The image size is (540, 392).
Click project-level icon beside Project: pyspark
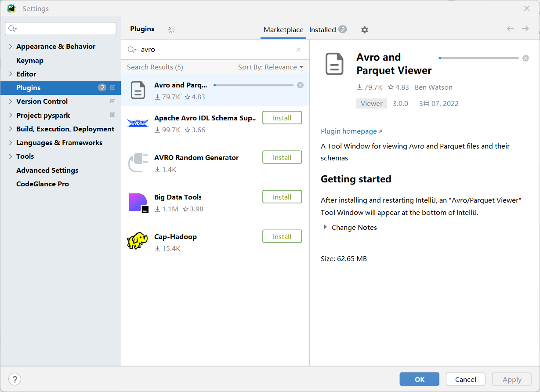click(x=112, y=115)
